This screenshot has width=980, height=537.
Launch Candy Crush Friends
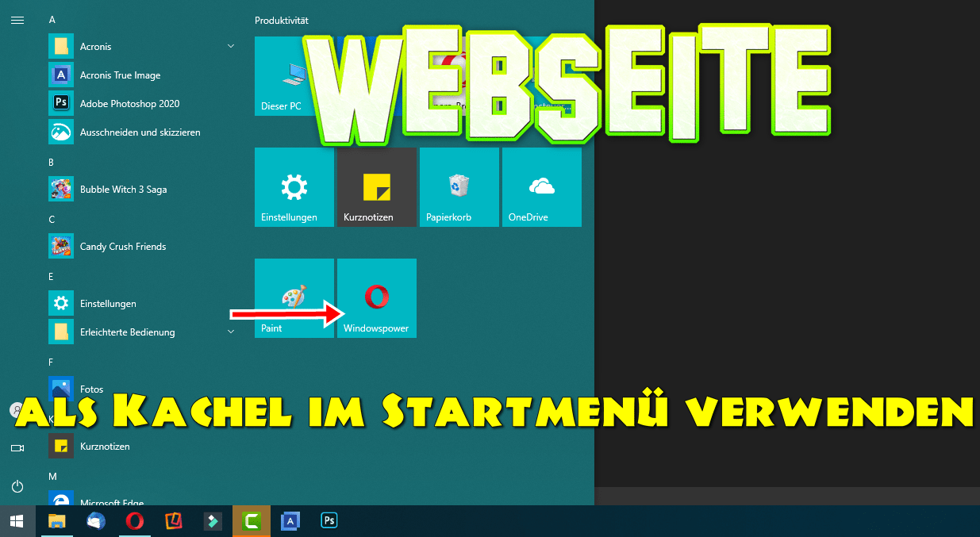pyautogui.click(x=143, y=247)
